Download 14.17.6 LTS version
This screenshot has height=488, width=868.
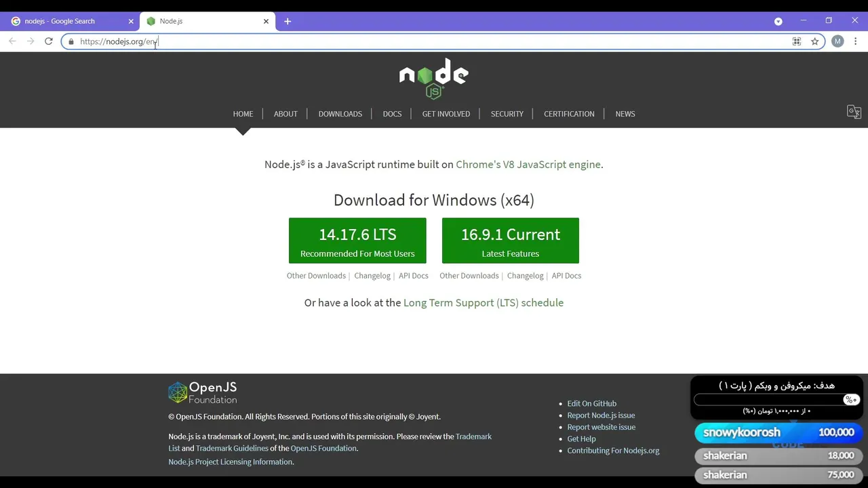tap(357, 241)
